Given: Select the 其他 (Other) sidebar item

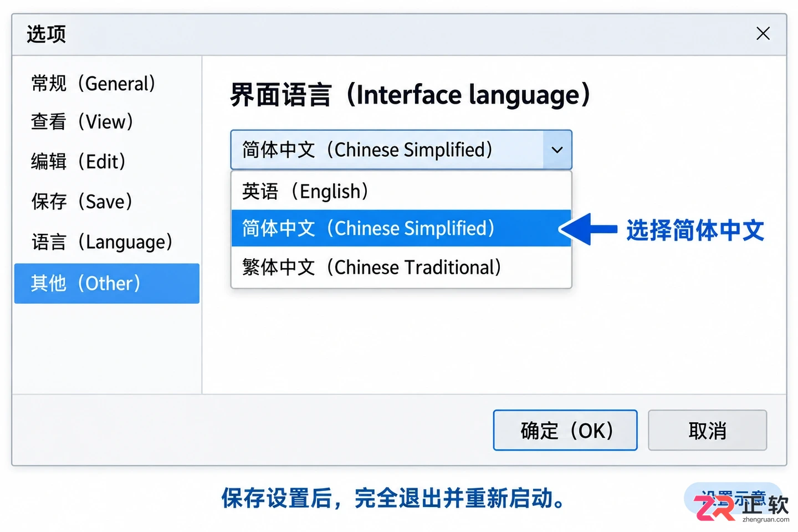Looking at the screenshot, I should click(x=106, y=283).
